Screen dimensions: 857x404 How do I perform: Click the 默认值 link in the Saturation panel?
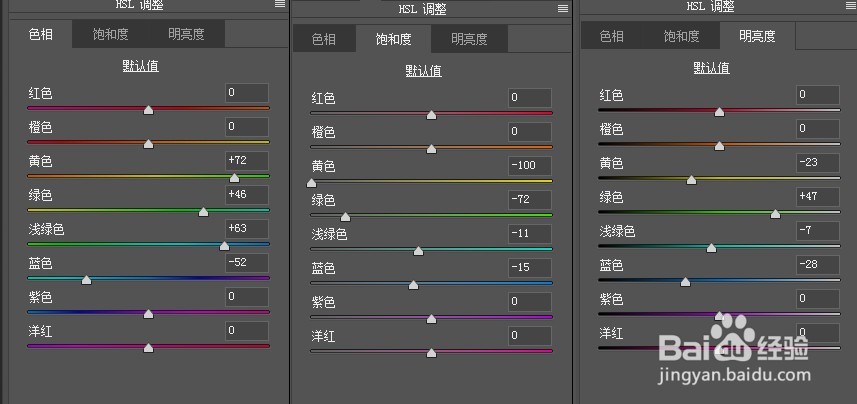(424, 71)
